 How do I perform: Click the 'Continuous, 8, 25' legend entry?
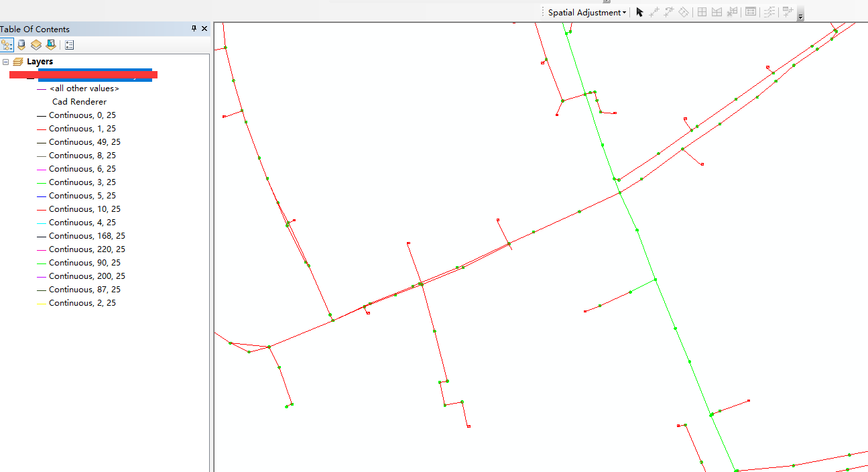(x=82, y=156)
